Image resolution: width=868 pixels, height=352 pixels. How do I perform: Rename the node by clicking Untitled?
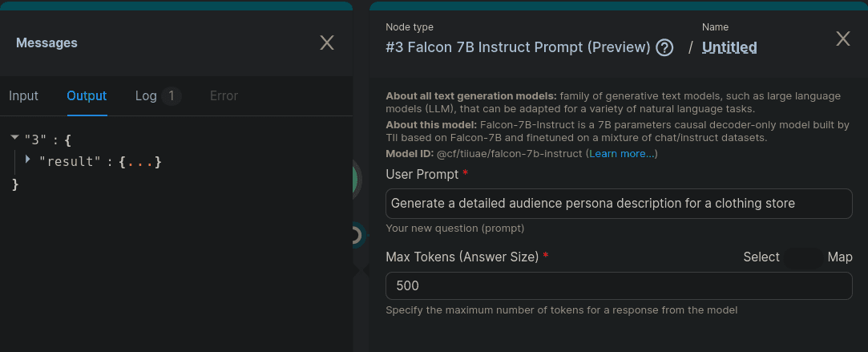[729, 47]
